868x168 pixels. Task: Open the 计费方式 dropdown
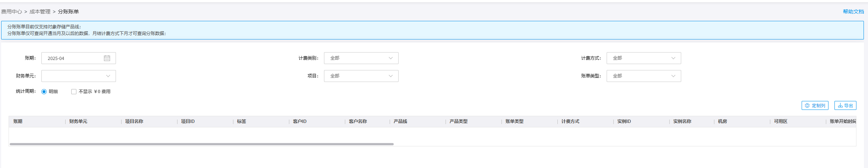point(644,58)
